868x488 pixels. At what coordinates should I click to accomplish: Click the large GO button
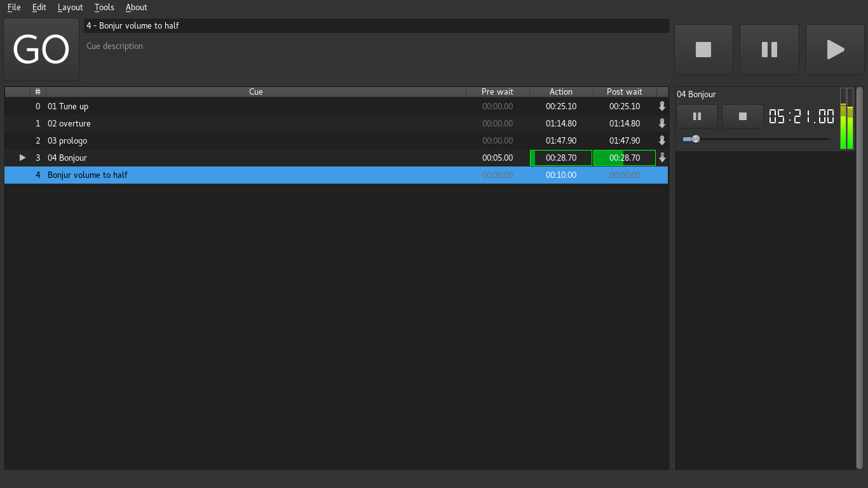[41, 50]
